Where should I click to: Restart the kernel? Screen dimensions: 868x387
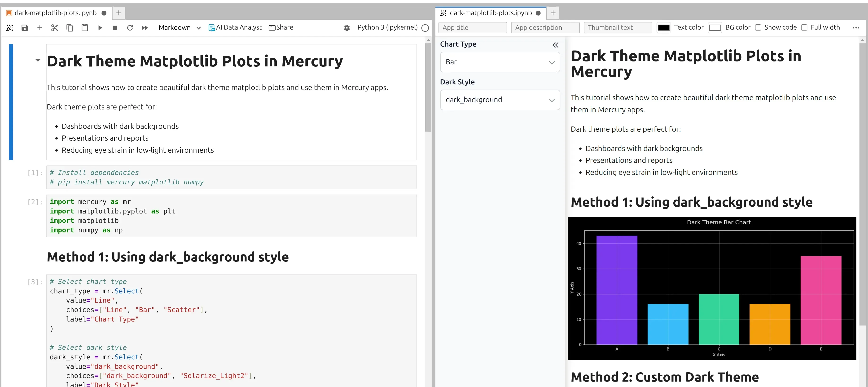coord(130,28)
